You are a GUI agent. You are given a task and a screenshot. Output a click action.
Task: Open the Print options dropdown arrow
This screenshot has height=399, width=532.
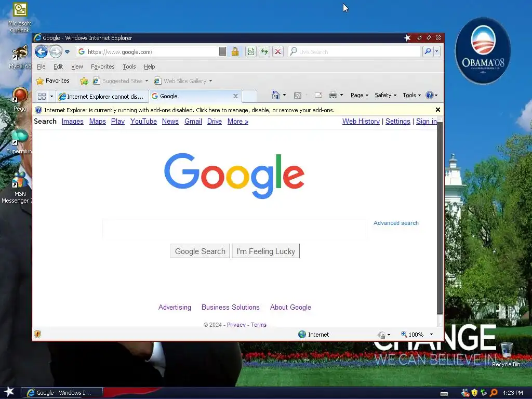[x=342, y=96]
